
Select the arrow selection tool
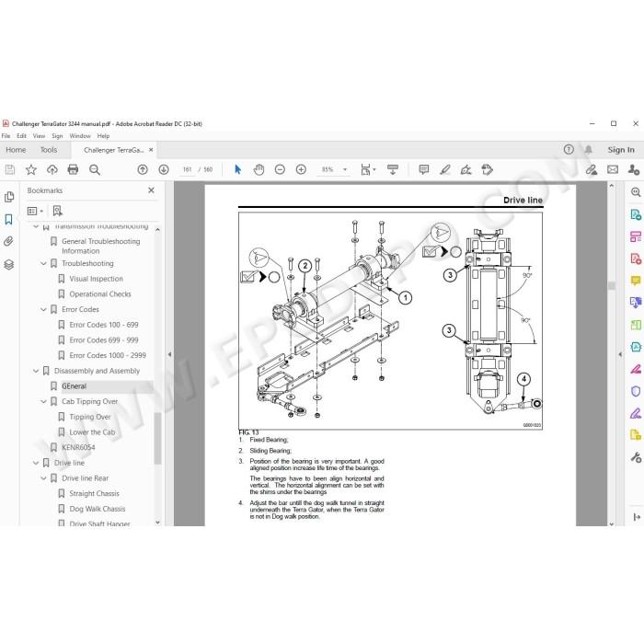[x=237, y=169]
